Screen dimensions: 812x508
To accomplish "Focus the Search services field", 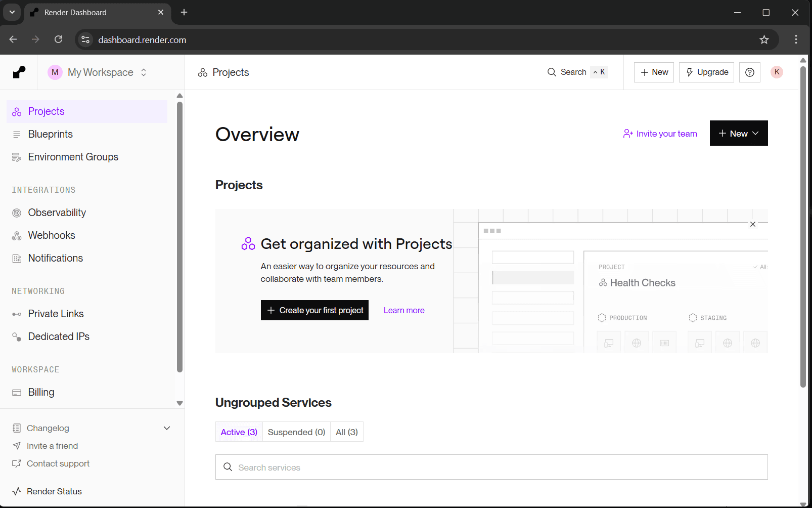I will coord(491,467).
